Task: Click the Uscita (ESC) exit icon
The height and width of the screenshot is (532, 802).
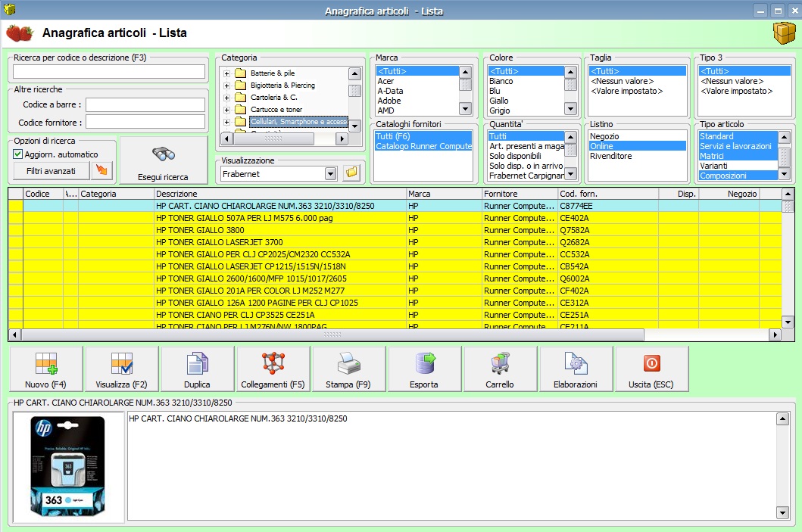Action: click(x=651, y=363)
